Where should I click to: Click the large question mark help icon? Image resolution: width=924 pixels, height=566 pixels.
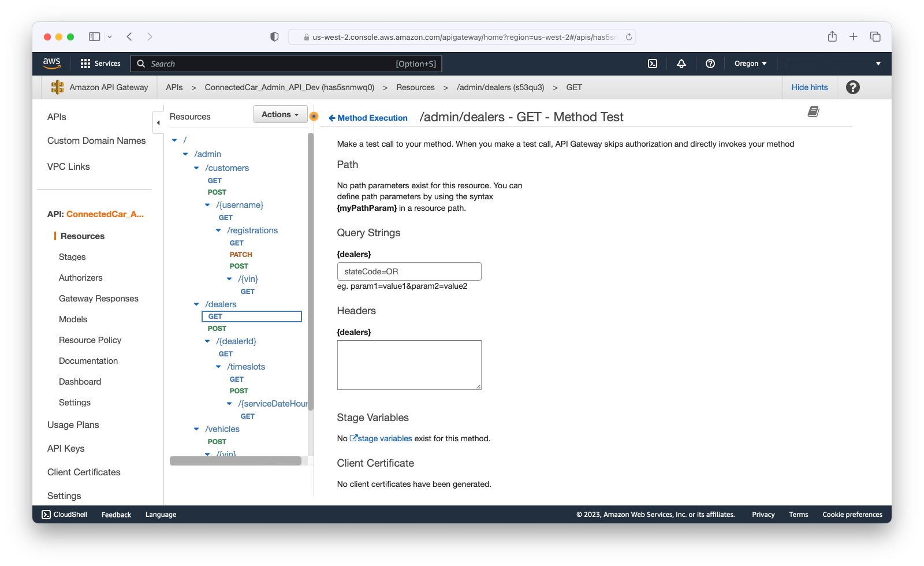852,87
